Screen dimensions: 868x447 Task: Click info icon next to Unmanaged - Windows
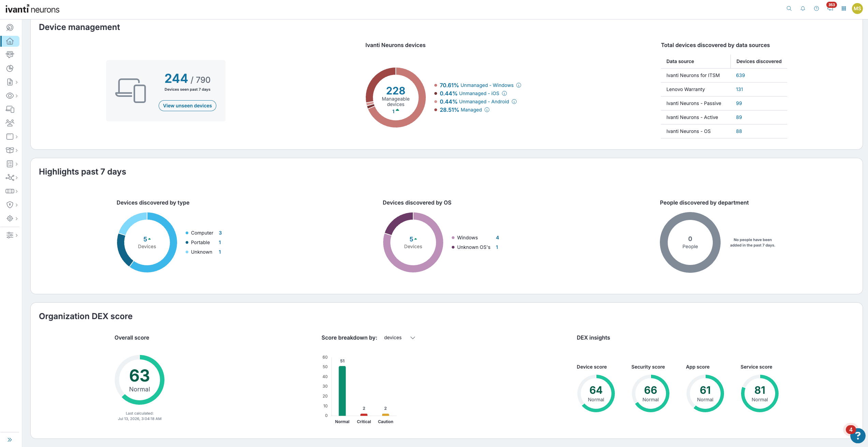pyautogui.click(x=519, y=85)
